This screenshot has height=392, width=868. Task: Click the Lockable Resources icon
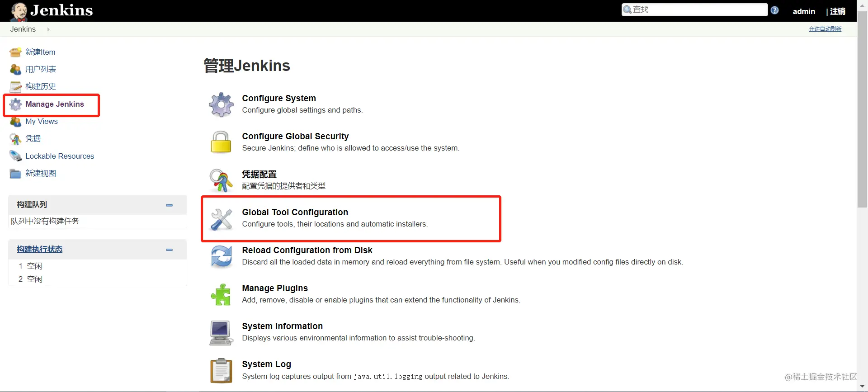click(x=15, y=156)
